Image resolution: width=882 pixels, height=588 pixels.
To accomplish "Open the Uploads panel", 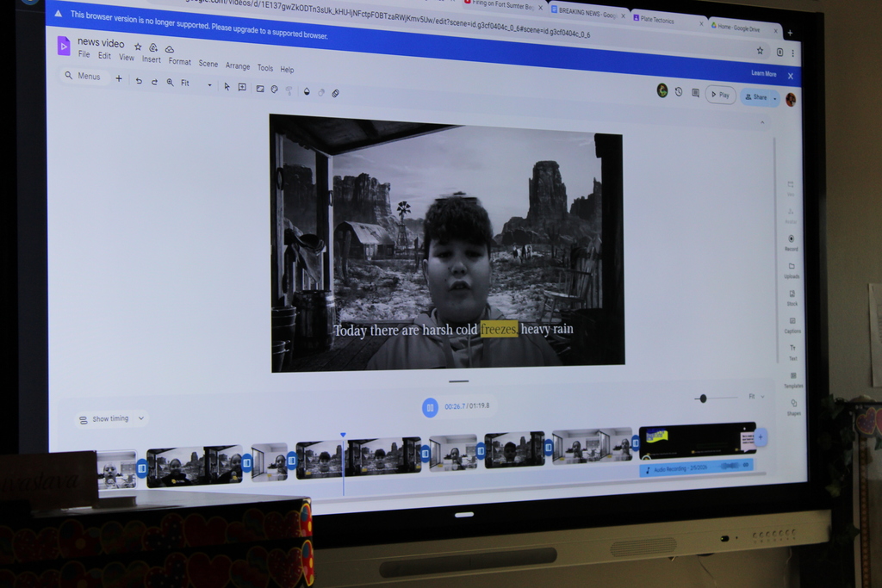I will coord(791,267).
